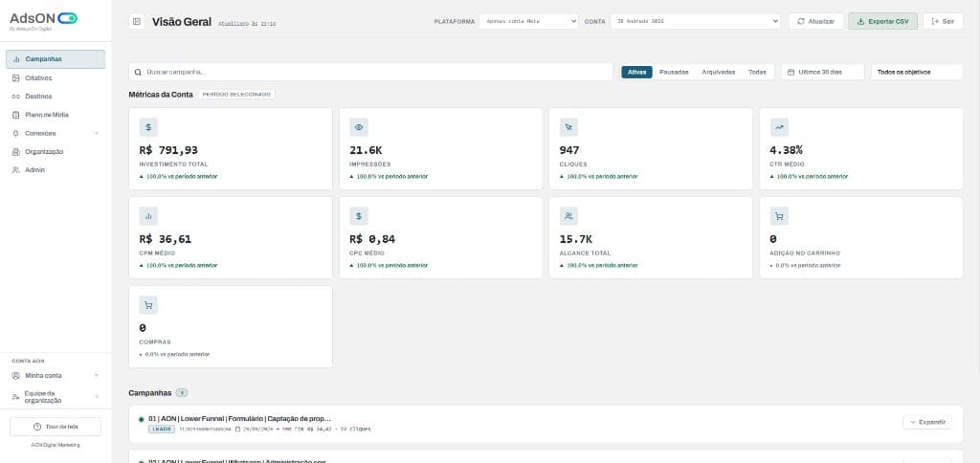Click the 15.7K reach value
This screenshot has width=980, height=463.
[x=575, y=239]
